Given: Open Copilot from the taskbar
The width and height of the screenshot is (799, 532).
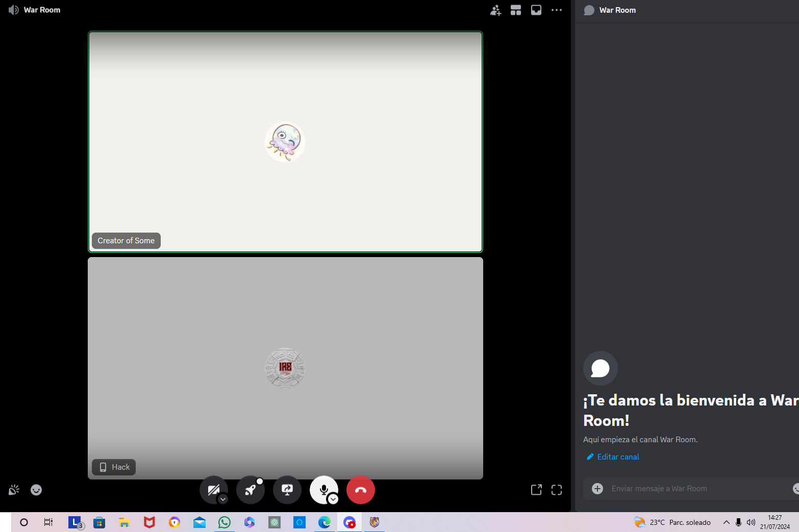Looking at the screenshot, I should coord(249,522).
